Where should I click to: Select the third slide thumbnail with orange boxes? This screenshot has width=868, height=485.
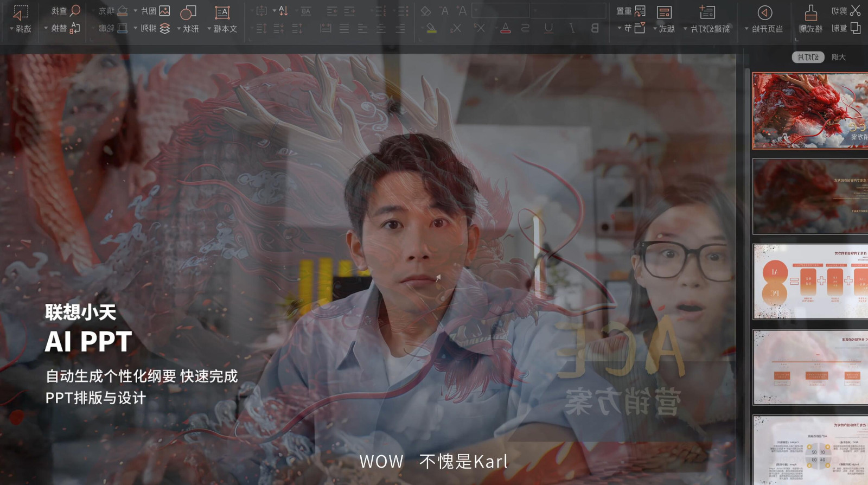pyautogui.click(x=810, y=282)
